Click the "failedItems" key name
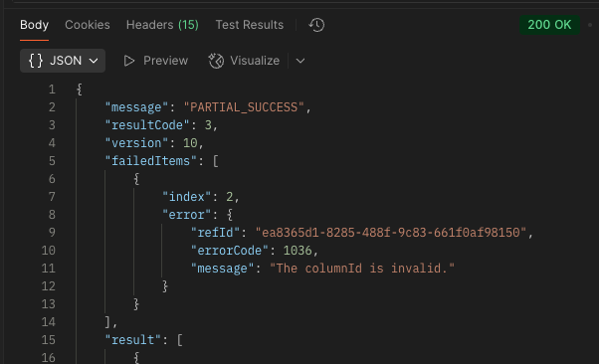599x364 pixels. (150, 161)
